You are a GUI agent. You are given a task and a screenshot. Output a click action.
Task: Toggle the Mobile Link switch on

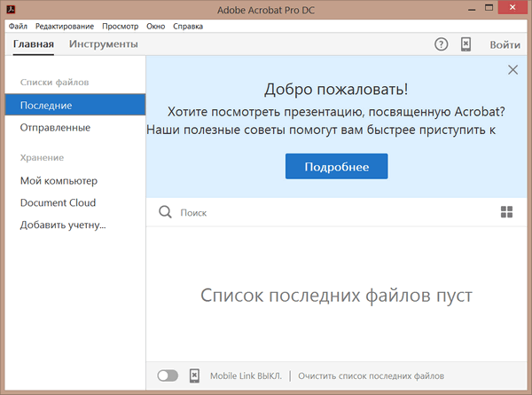pyautogui.click(x=168, y=375)
